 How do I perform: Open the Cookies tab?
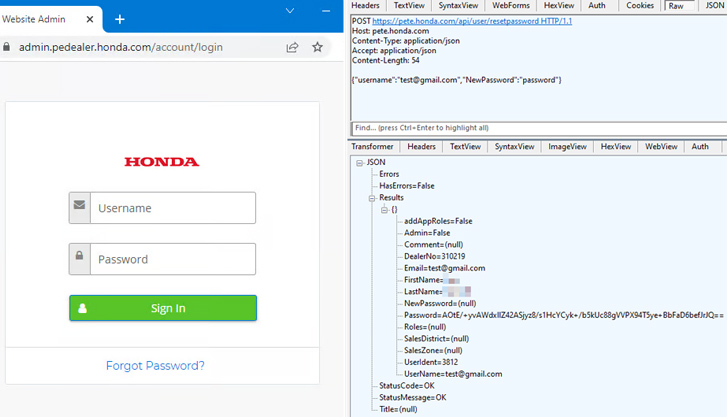point(640,6)
